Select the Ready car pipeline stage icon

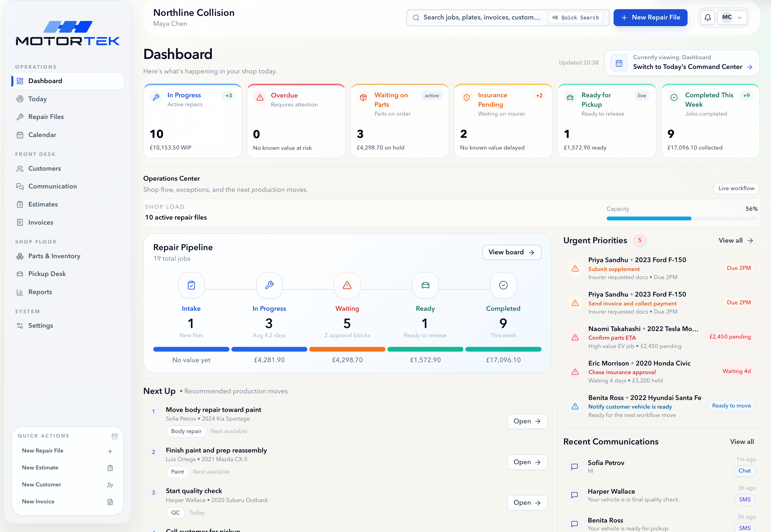coord(425,285)
